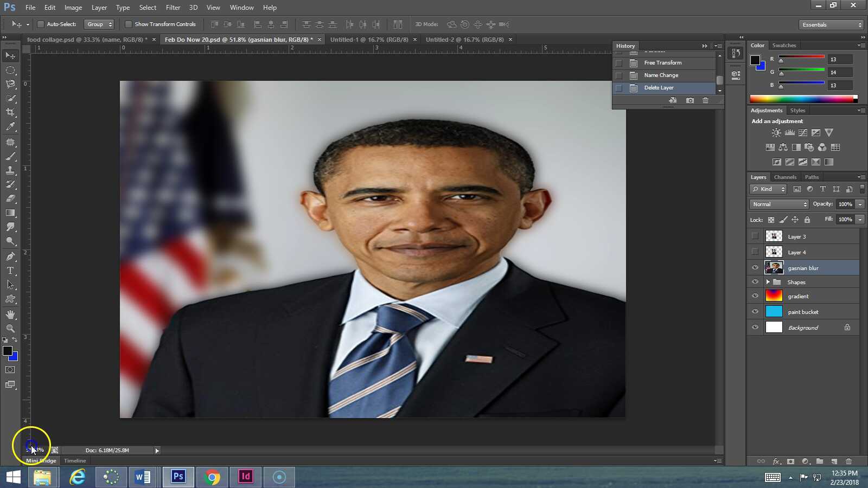868x488 pixels.
Task: Open the blend mode dropdown showing Normal
Action: pyautogui.click(x=778, y=204)
